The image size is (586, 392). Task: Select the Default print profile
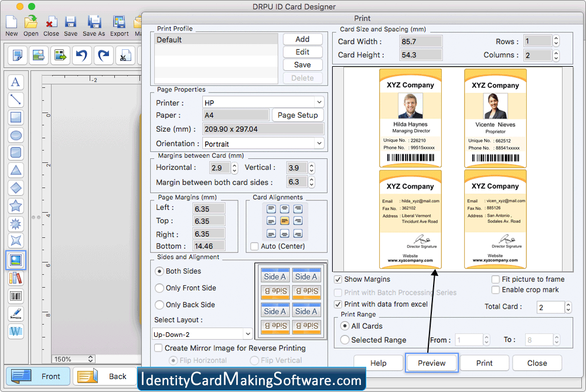[216, 40]
